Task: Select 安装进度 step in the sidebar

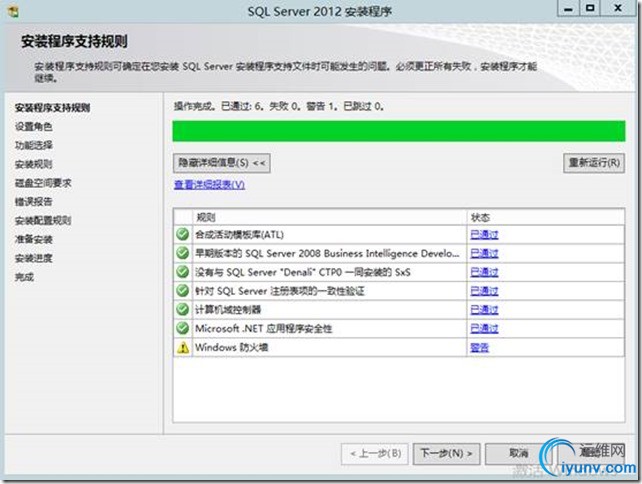Action: click(34, 258)
